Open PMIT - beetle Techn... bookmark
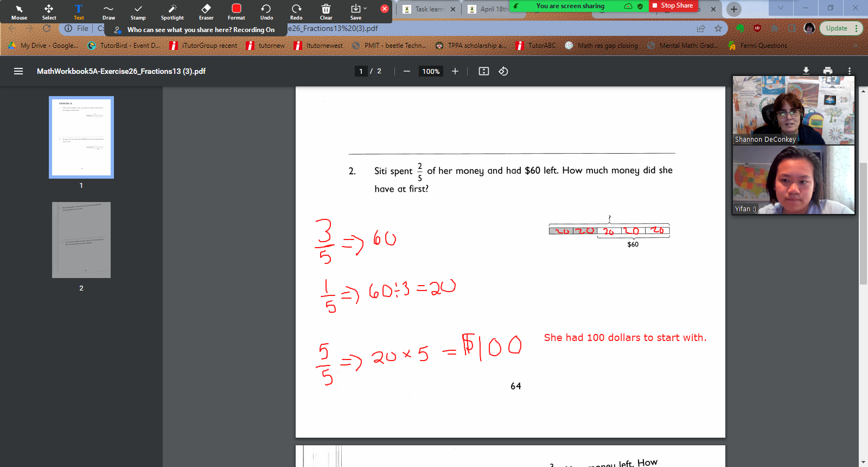Viewport: 868px width, 467px height. (389, 46)
